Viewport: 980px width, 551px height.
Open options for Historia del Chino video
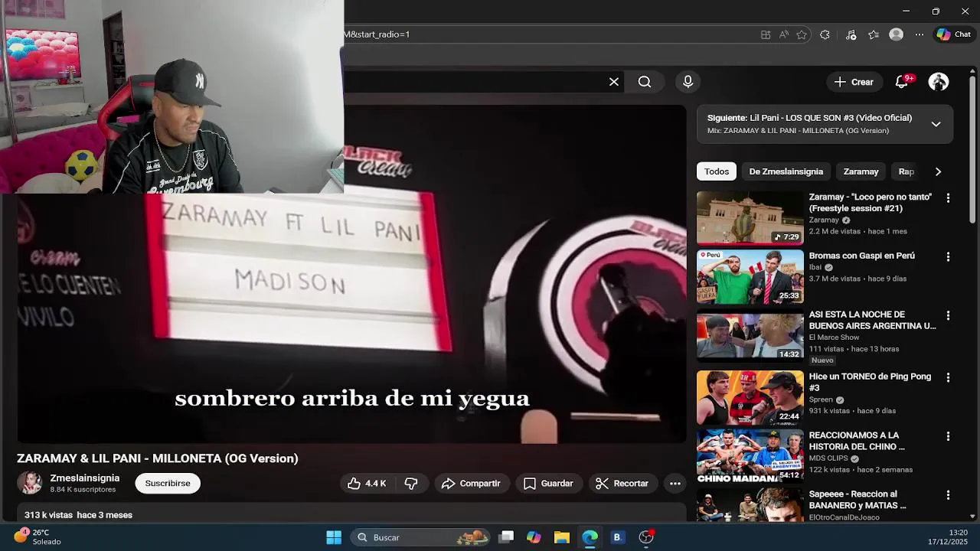click(x=948, y=437)
